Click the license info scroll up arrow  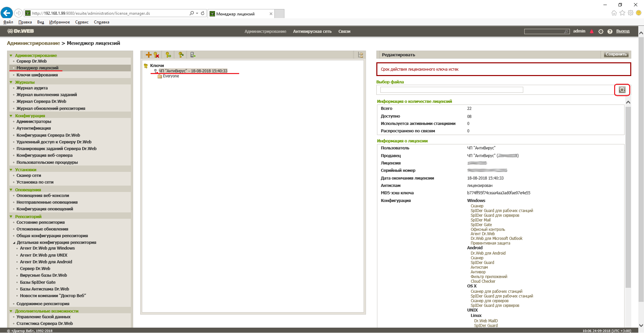[x=628, y=102]
